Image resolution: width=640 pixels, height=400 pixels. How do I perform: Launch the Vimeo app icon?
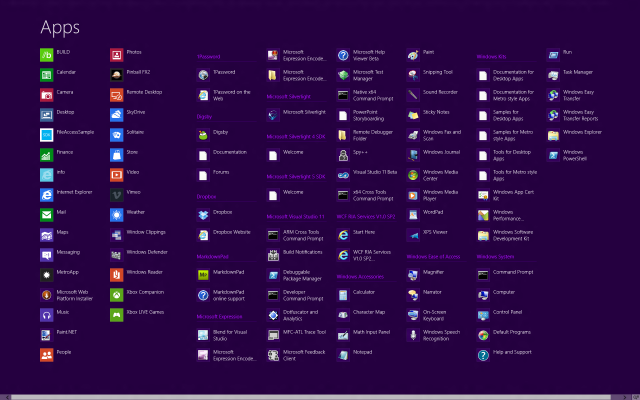tap(117, 195)
